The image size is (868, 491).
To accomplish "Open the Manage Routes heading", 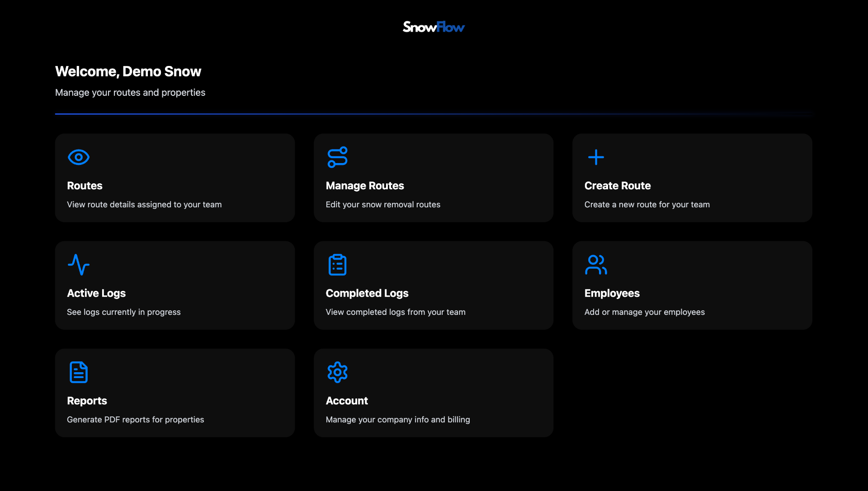I will coord(365,186).
